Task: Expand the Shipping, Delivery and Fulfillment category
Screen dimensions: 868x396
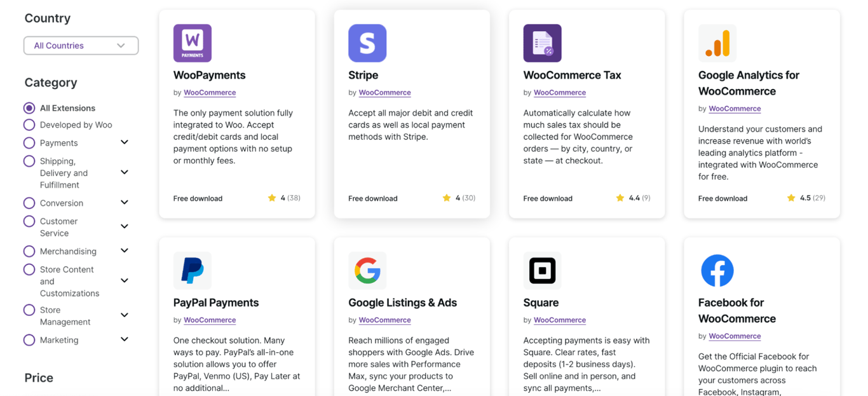Action: pyautogui.click(x=125, y=172)
